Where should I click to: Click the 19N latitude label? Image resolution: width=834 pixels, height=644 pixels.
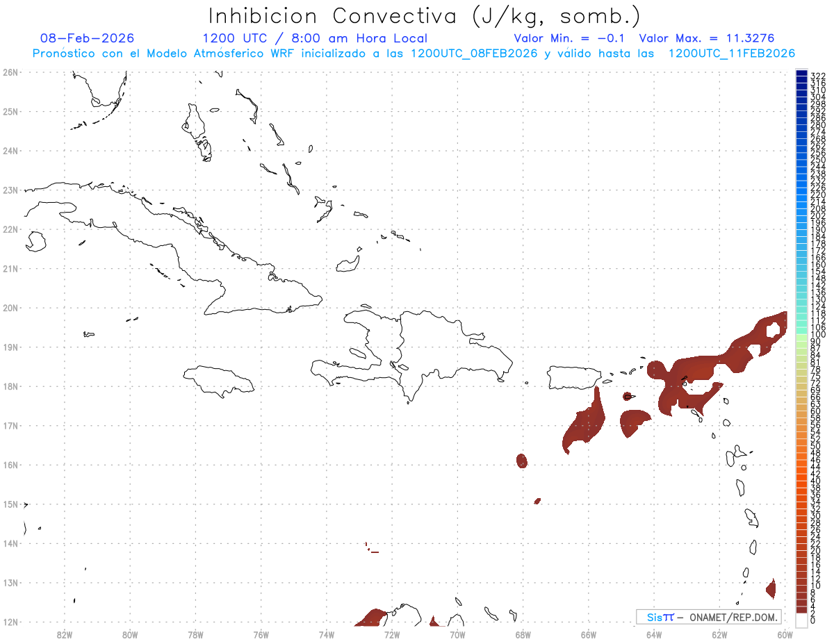click(x=10, y=347)
